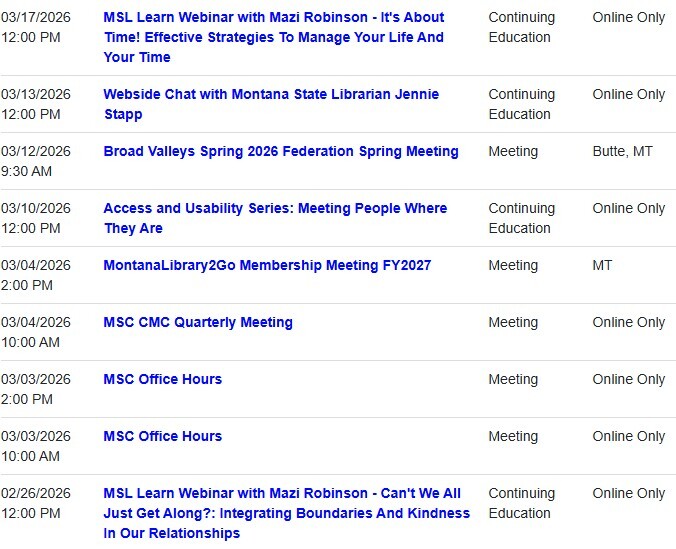The height and width of the screenshot is (549, 676).
Task: Open the 10:00 AM MSC Office Hours link
Action: tap(162, 436)
